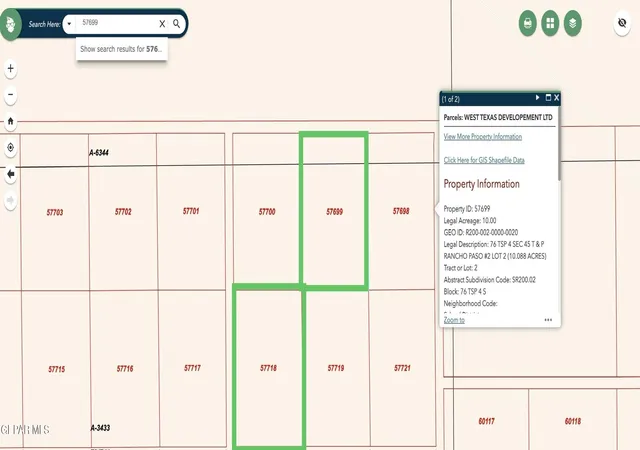Click 'GEO ID: R200-002-0000-0020' text
The image size is (640, 450).
481,232
